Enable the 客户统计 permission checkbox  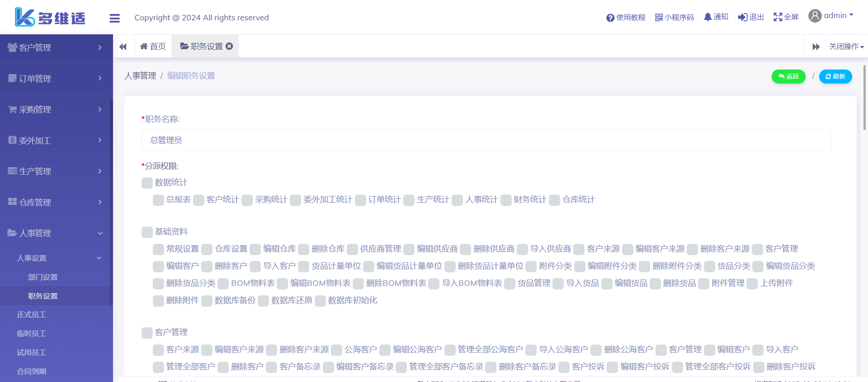(198, 200)
